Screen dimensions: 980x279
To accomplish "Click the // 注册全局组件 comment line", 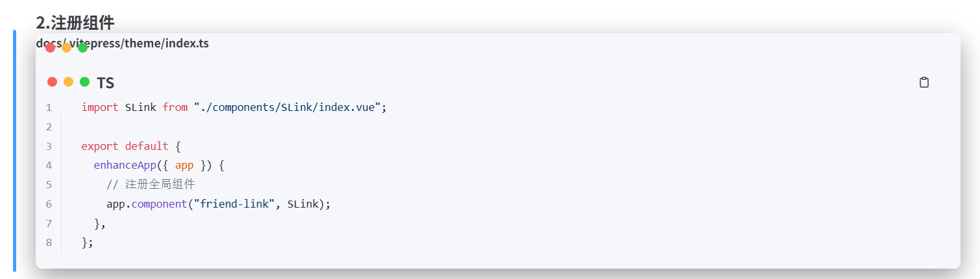I will click(x=150, y=185).
